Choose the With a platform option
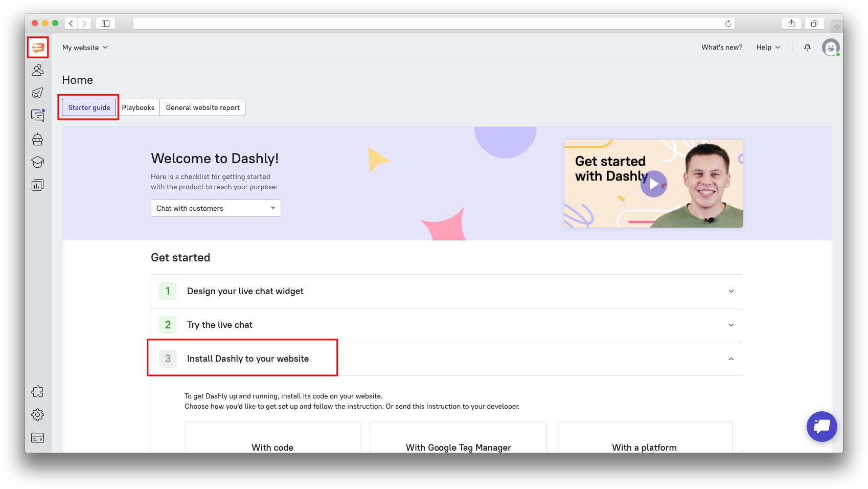This screenshot has width=868, height=489. point(645,438)
